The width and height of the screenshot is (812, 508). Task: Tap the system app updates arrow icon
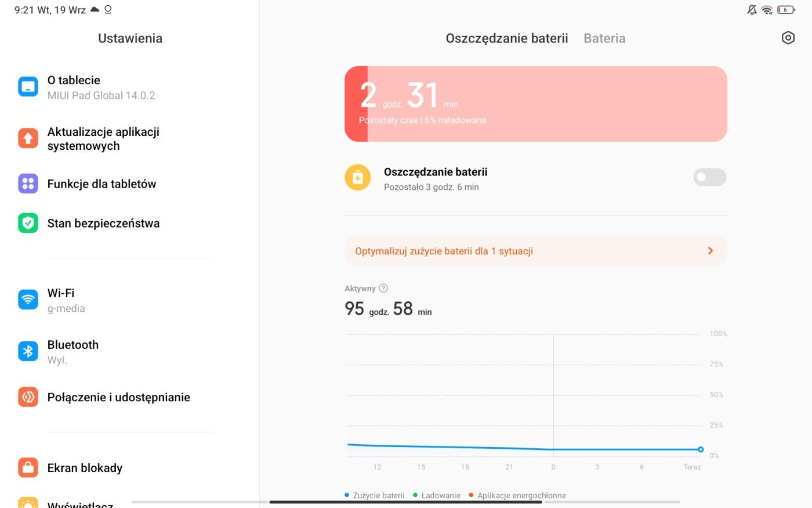(28, 138)
